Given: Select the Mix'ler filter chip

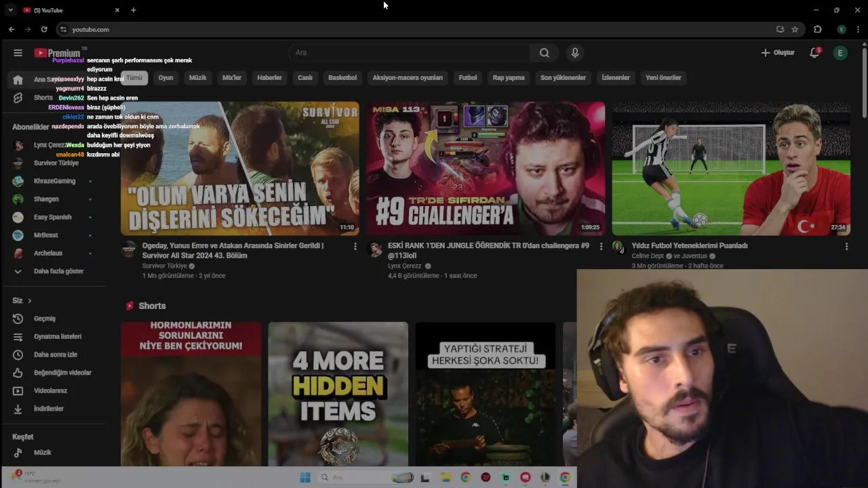Looking at the screenshot, I should pos(232,78).
